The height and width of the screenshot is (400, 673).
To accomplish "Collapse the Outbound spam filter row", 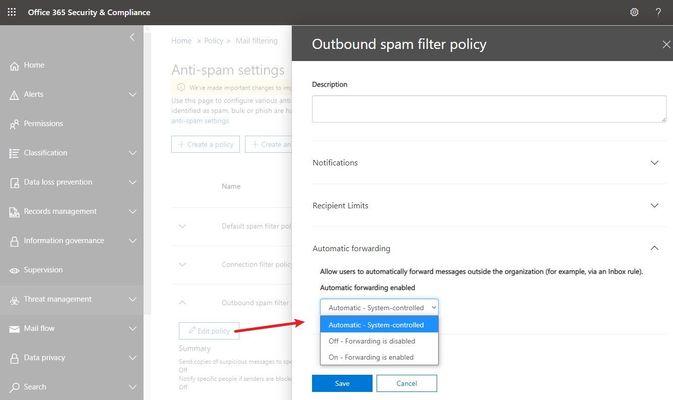I will (x=182, y=303).
